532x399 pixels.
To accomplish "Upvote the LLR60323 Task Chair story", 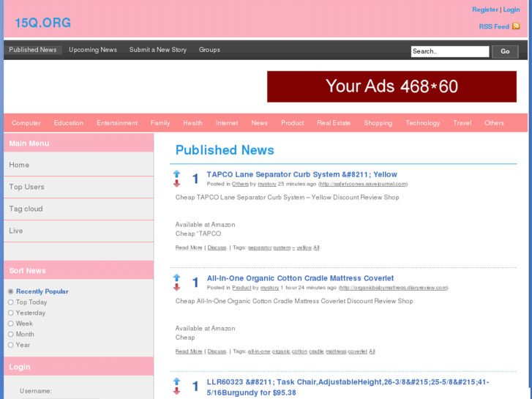I will (x=177, y=381).
